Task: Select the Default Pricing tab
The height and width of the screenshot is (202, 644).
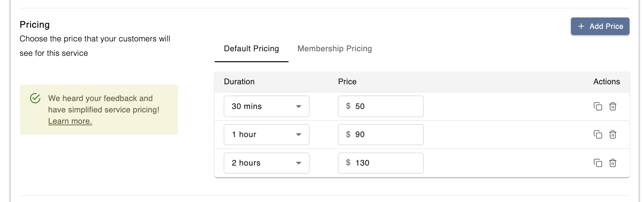Action: pyautogui.click(x=251, y=49)
